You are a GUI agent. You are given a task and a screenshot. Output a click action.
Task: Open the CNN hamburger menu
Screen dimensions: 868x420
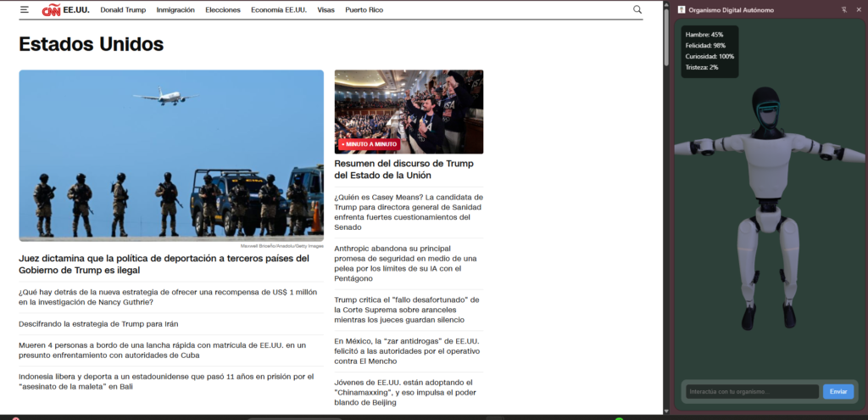pyautogui.click(x=25, y=10)
